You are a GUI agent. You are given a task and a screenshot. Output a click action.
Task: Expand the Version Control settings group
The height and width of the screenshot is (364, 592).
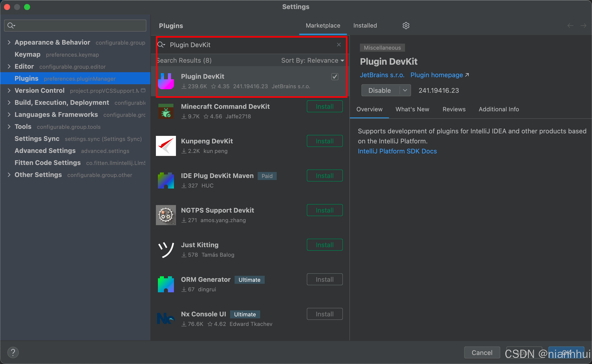point(9,90)
